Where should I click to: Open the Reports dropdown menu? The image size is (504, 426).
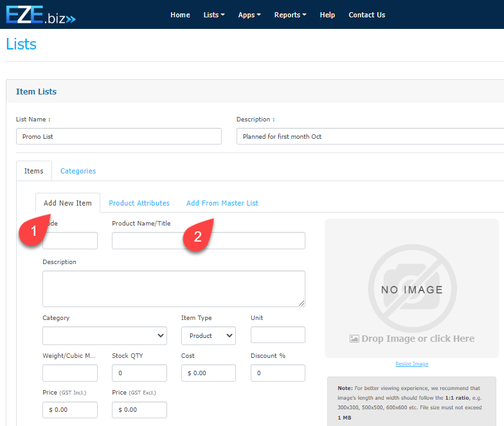290,15
